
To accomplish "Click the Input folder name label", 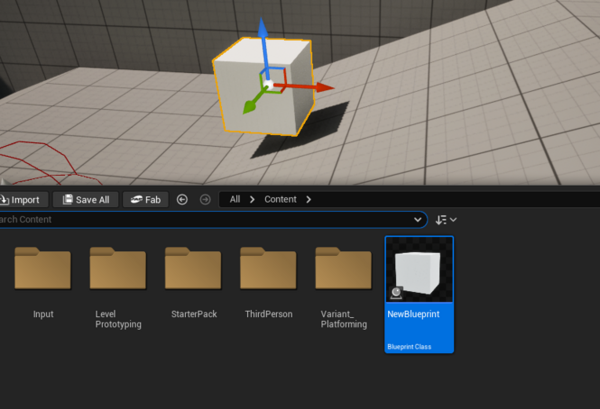I will pyautogui.click(x=43, y=314).
